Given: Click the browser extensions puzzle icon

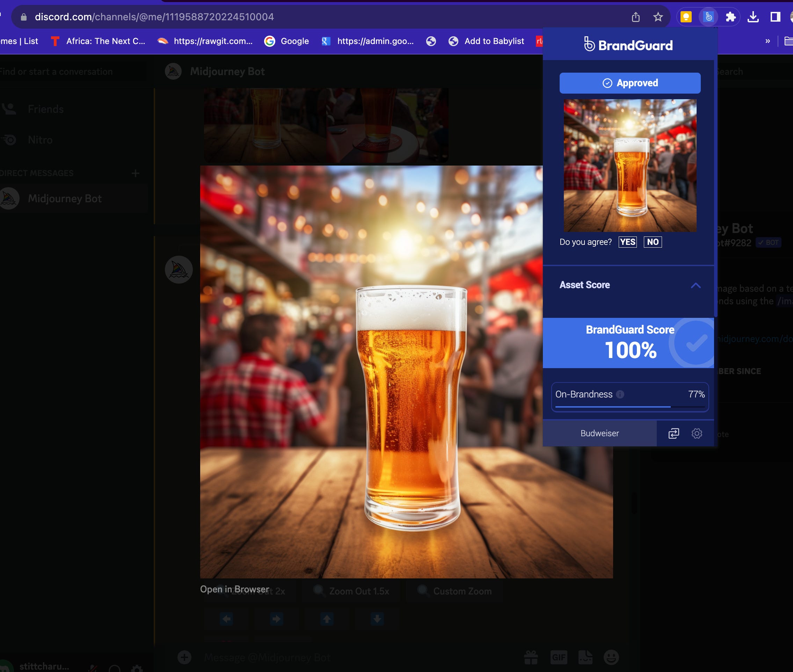Looking at the screenshot, I should pyautogui.click(x=730, y=16).
